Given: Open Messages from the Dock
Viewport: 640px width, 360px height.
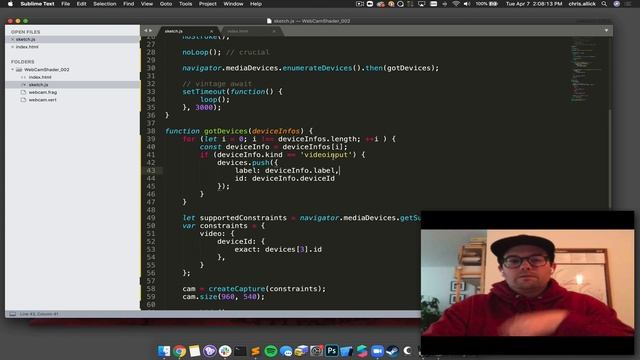Looking at the screenshot, I should tap(286, 351).
